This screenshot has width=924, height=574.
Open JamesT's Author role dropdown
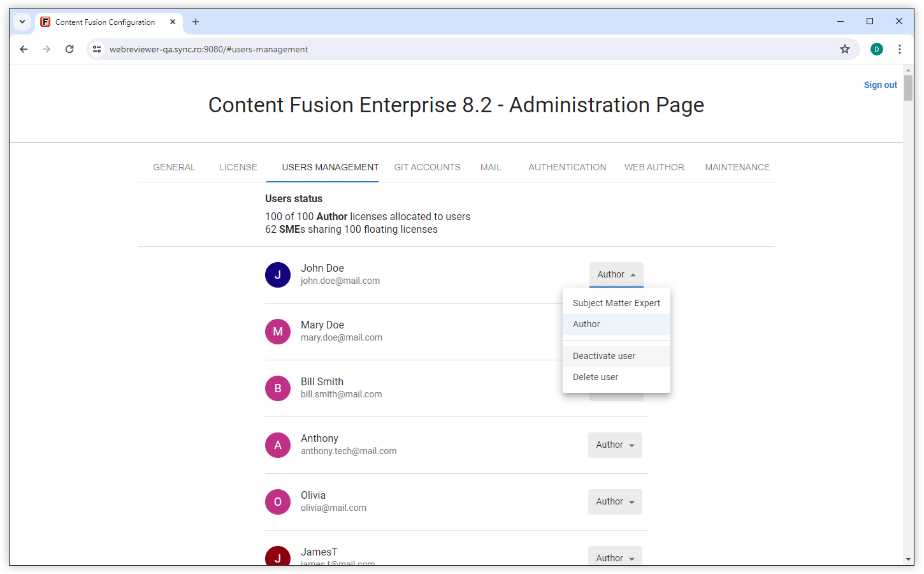pyautogui.click(x=615, y=556)
